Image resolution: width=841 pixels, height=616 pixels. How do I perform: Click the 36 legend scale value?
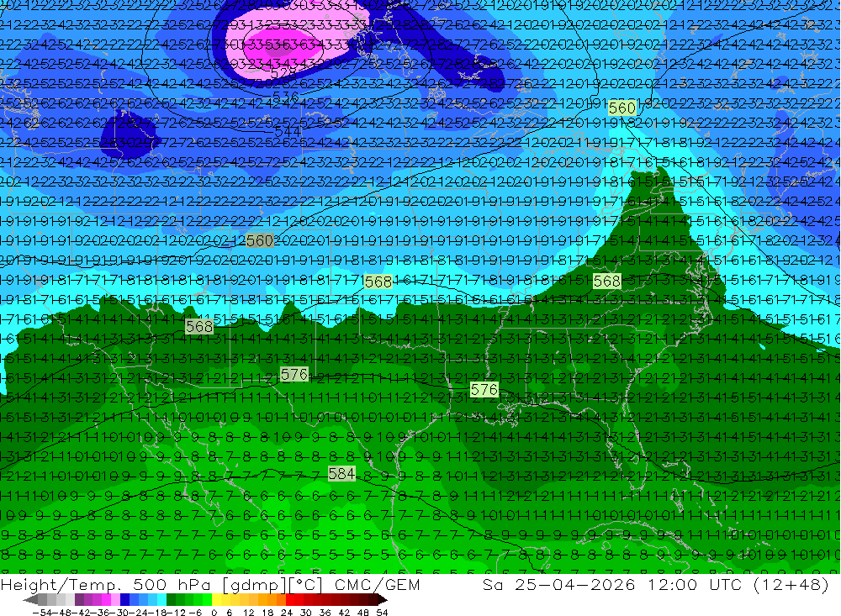click(325, 613)
